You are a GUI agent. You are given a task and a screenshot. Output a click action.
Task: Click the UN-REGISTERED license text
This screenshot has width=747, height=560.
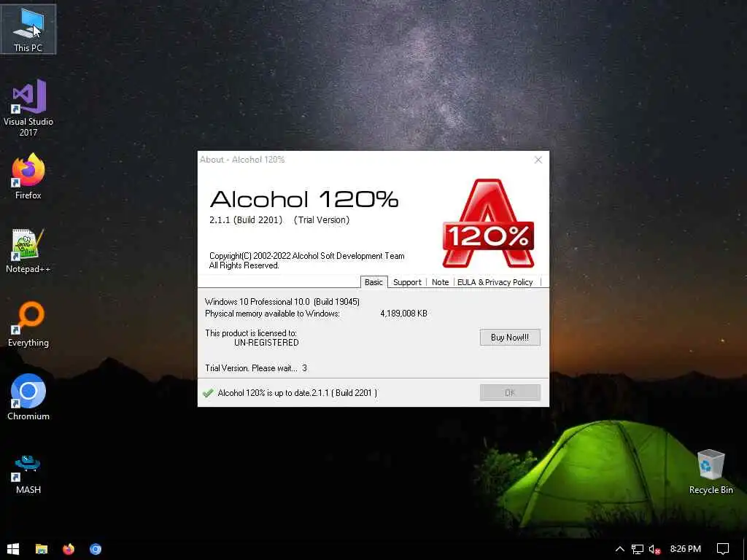[266, 343]
